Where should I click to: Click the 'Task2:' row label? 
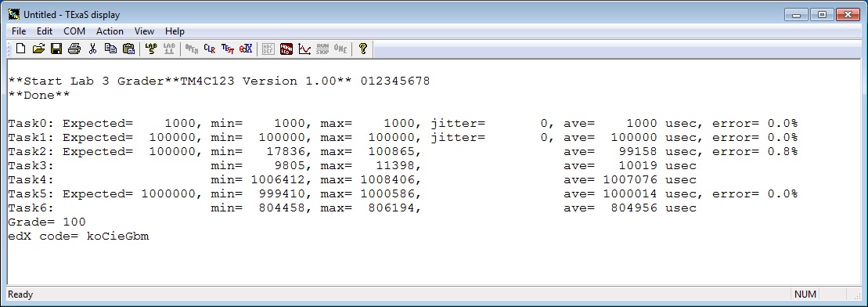(31, 151)
